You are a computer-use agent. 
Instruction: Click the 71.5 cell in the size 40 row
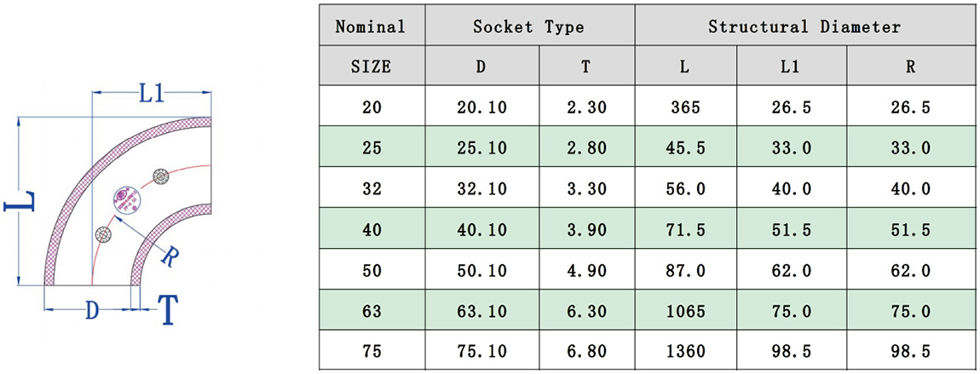[685, 230]
